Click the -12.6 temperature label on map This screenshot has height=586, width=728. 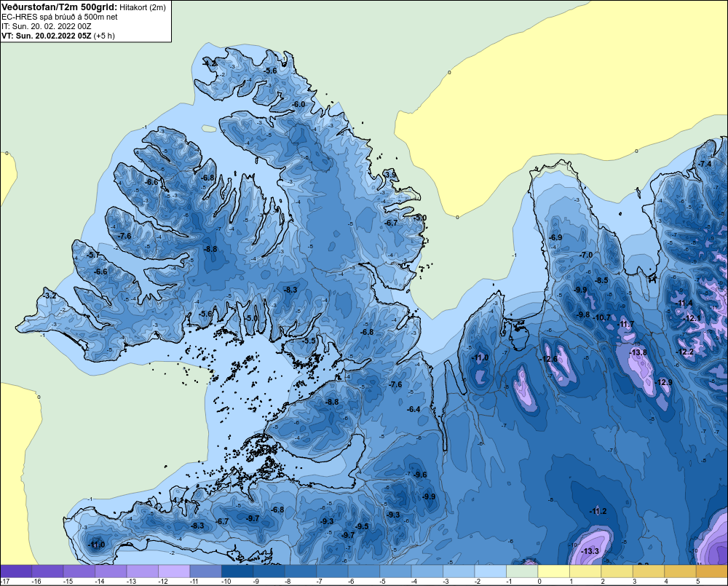coord(549,359)
